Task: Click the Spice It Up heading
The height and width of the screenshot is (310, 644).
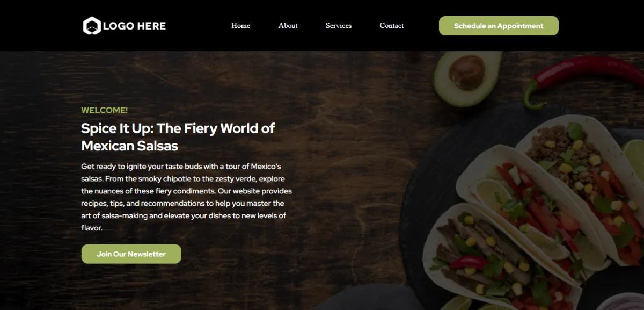Action: 178,136
